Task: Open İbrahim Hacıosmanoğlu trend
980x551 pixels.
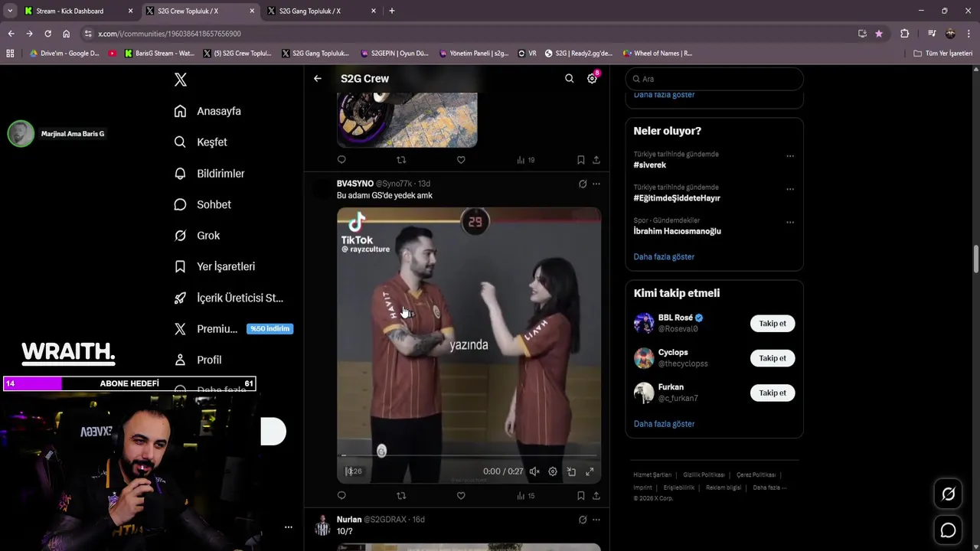Action: 678,231
